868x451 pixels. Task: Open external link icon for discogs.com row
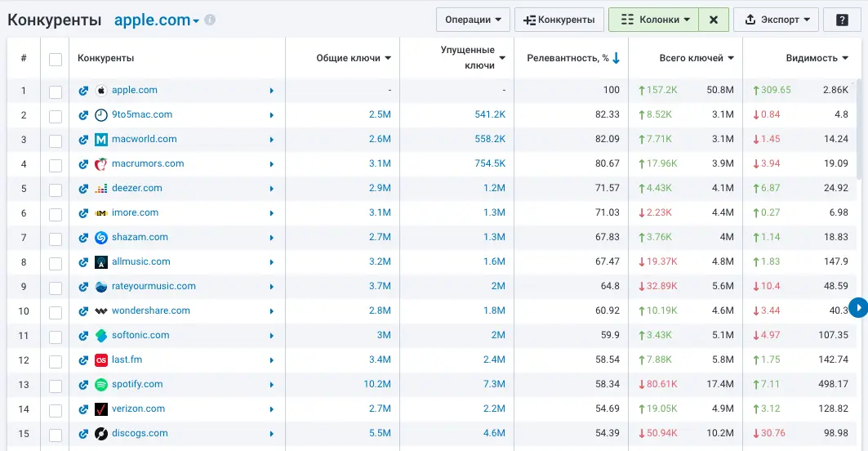pyautogui.click(x=83, y=434)
